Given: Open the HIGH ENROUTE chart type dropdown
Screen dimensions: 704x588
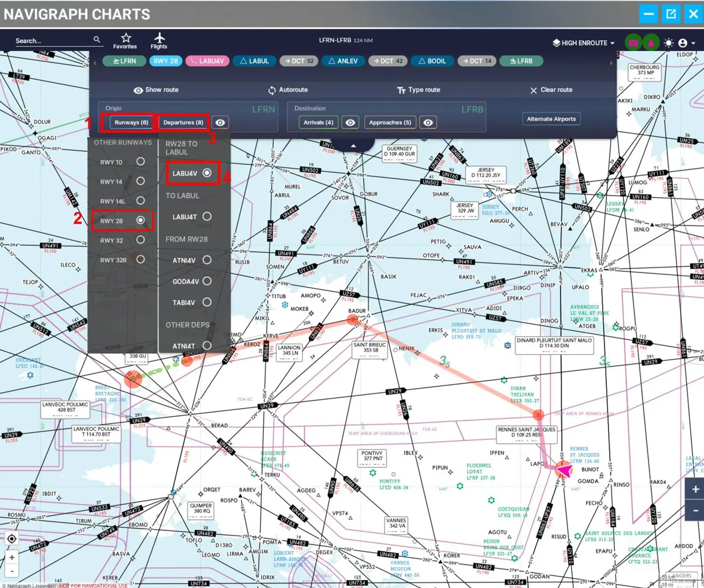Looking at the screenshot, I should pyautogui.click(x=583, y=43).
